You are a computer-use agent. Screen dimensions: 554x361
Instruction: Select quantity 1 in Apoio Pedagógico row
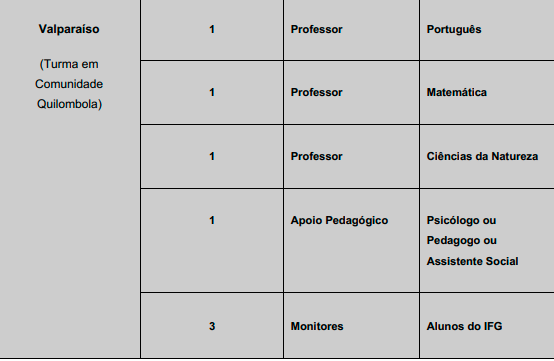[212, 220]
